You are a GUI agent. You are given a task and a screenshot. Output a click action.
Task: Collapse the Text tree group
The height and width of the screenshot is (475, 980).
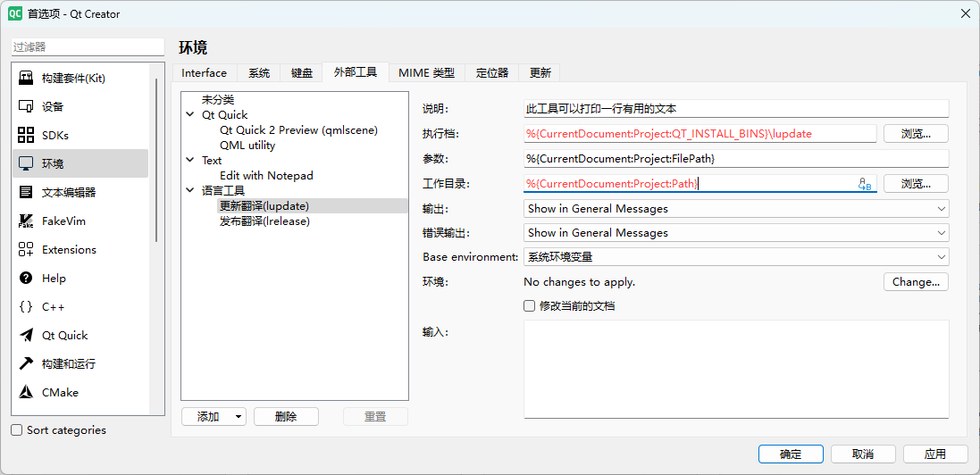coord(190,161)
